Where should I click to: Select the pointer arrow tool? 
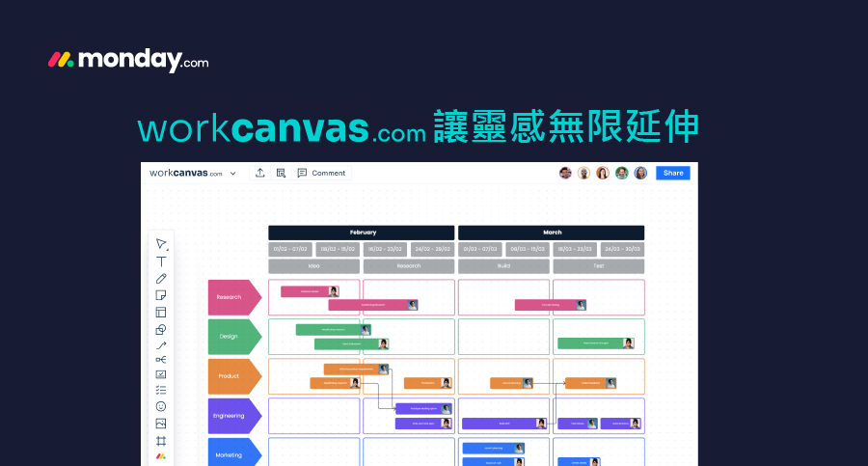pyautogui.click(x=161, y=244)
